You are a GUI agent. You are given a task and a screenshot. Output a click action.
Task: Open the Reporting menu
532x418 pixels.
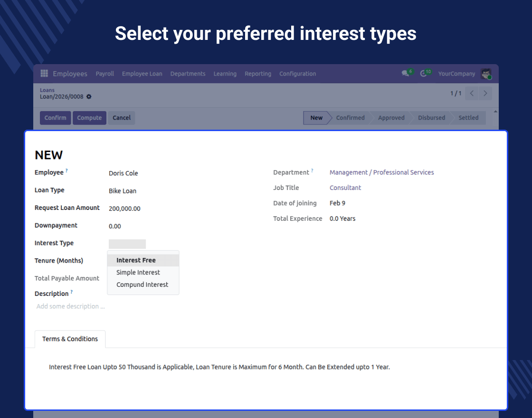pos(258,74)
